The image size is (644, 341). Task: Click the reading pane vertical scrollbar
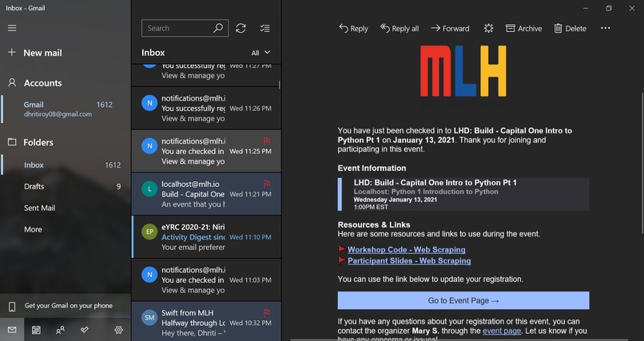click(x=642, y=163)
